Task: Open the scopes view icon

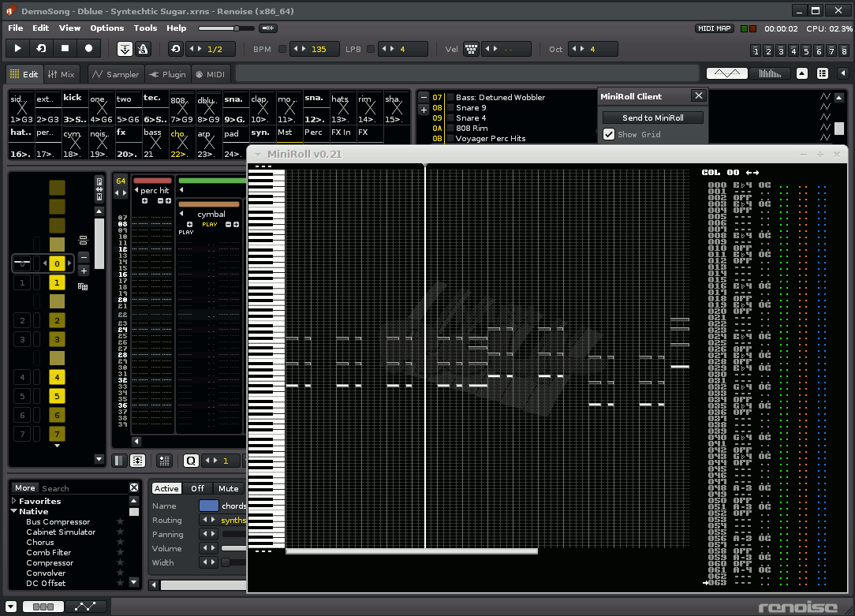Action: click(x=727, y=73)
